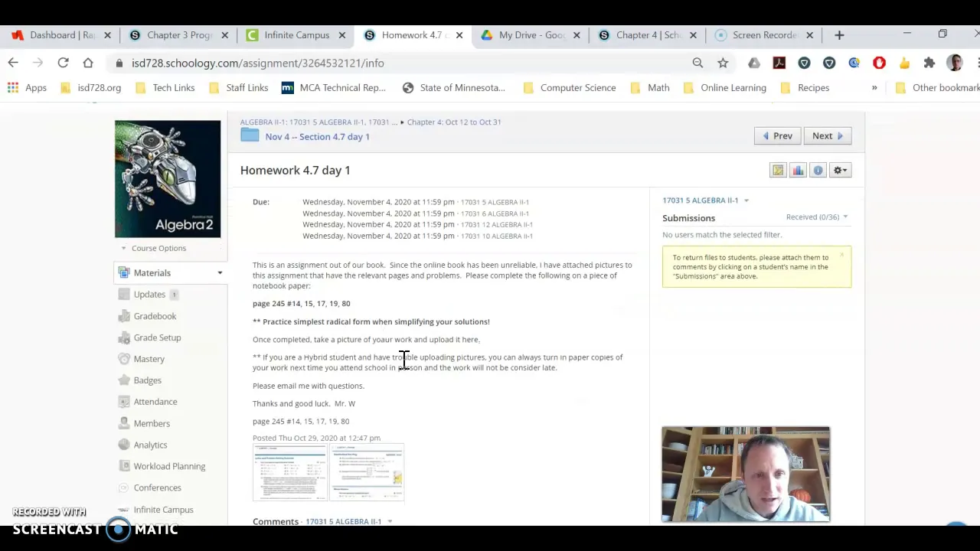Viewport: 980px width, 551px height.
Task: Click the red Adblock extension icon
Action: point(879,63)
